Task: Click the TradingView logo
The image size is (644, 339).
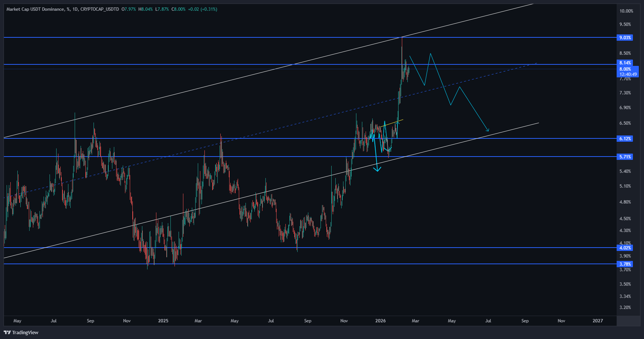Action: [x=21, y=332]
